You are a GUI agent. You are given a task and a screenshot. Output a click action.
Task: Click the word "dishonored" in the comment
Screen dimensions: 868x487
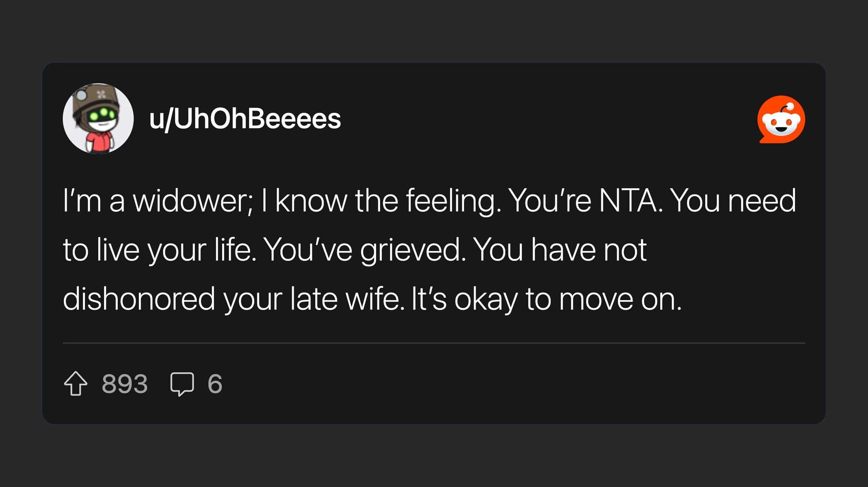point(139,299)
